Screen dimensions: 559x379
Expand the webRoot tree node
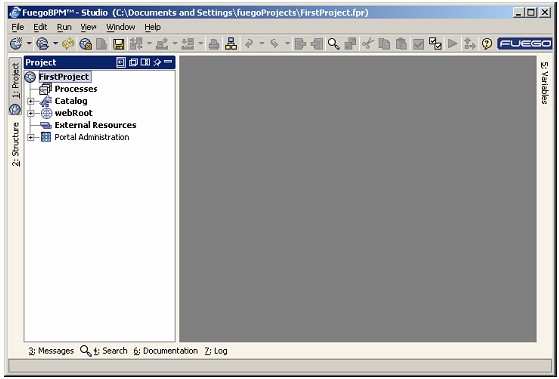tap(31, 113)
